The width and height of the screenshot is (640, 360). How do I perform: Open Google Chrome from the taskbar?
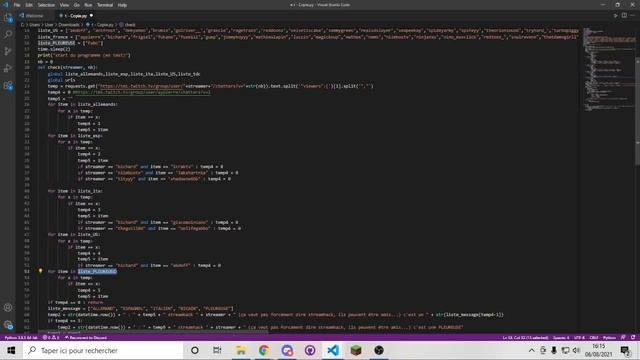tap(264, 350)
